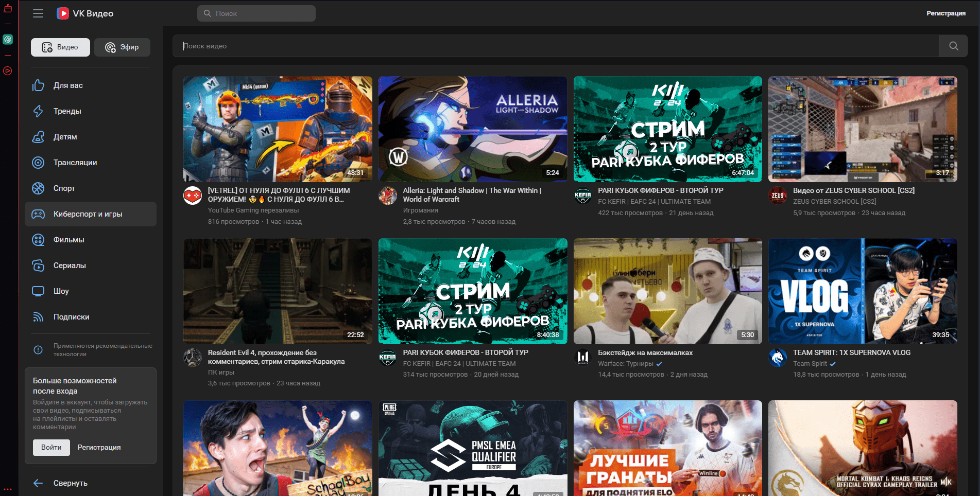The image size is (980, 496).
Task: Switch to the Видео tab
Action: pyautogui.click(x=60, y=47)
